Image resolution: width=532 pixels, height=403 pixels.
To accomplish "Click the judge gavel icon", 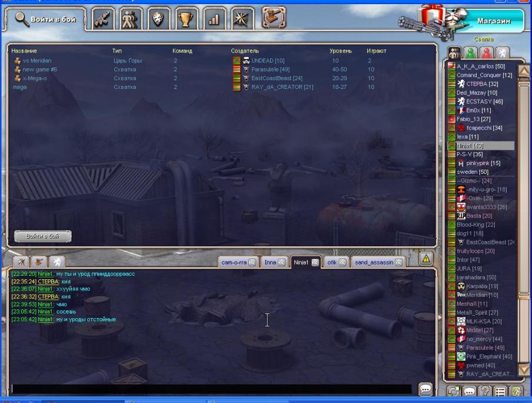I will [272, 18].
